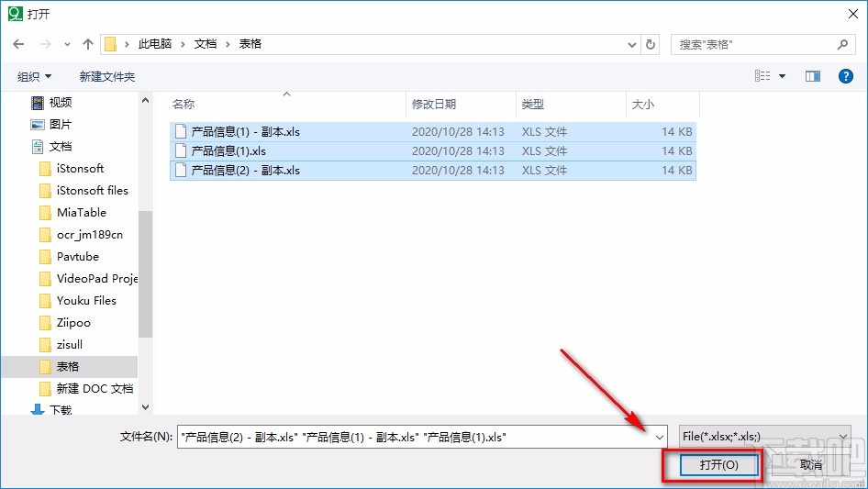The height and width of the screenshot is (489, 868).
Task: Refresh the current folder
Action: pyautogui.click(x=651, y=44)
